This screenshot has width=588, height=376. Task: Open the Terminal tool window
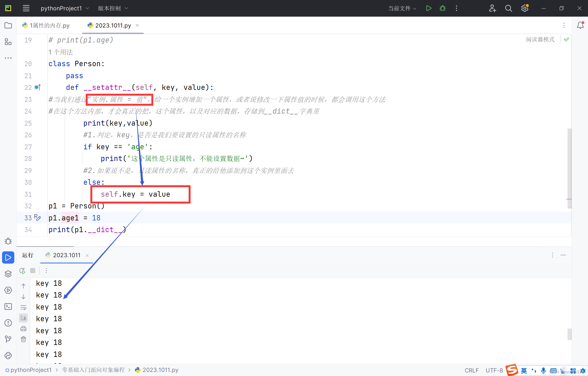tap(8, 307)
